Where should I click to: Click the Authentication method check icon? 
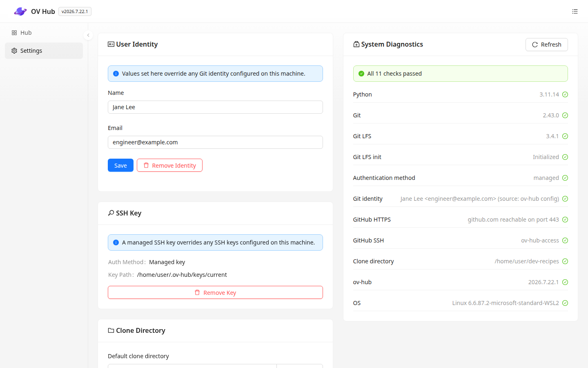click(565, 178)
